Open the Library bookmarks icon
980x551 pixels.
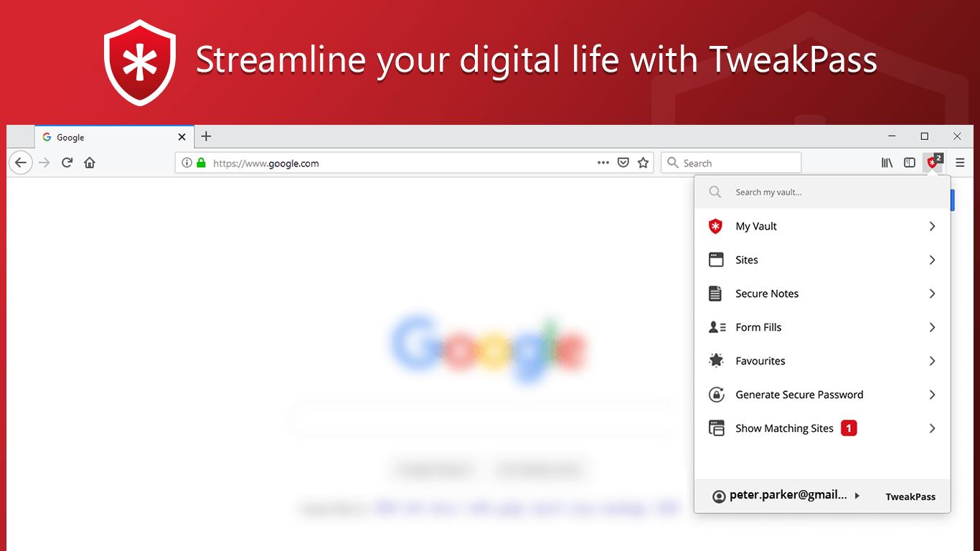pos(887,163)
